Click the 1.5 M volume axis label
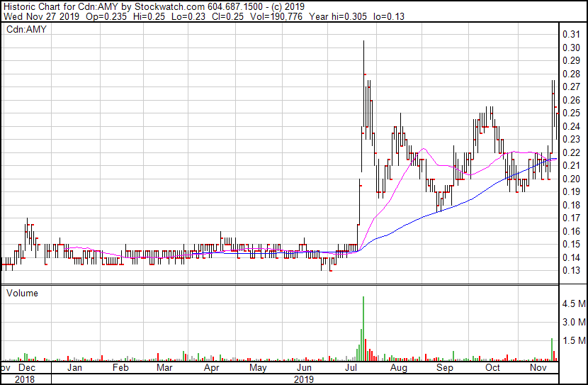 (574, 341)
